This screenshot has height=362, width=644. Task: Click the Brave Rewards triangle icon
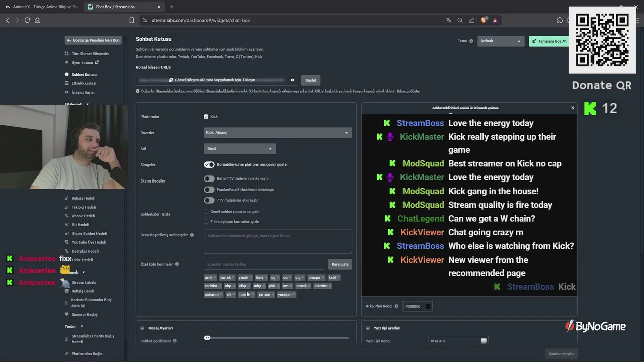495,20
